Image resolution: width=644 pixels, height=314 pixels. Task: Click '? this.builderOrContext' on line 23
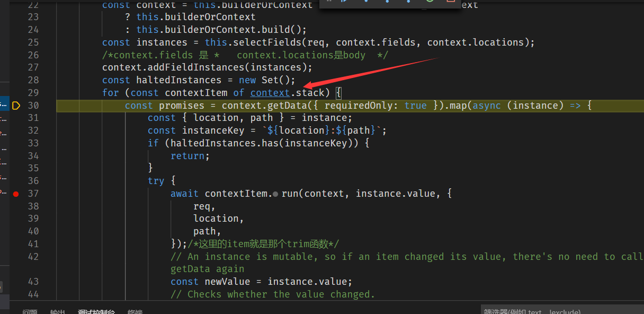tap(191, 17)
